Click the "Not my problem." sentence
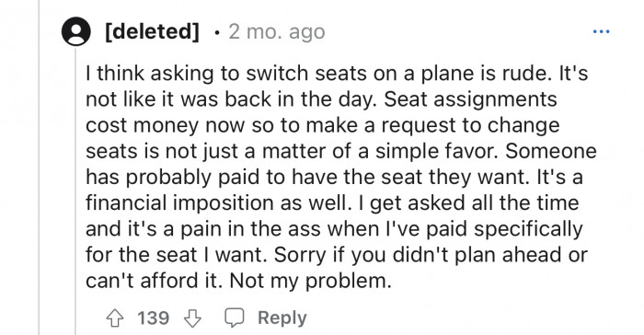This screenshot has width=644, height=335. [x=311, y=281]
